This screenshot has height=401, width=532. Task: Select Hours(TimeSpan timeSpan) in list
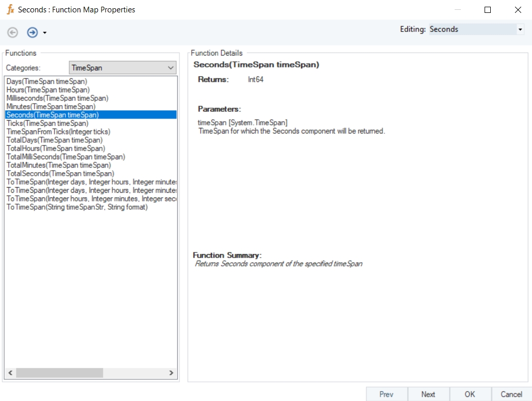pyautogui.click(x=48, y=90)
